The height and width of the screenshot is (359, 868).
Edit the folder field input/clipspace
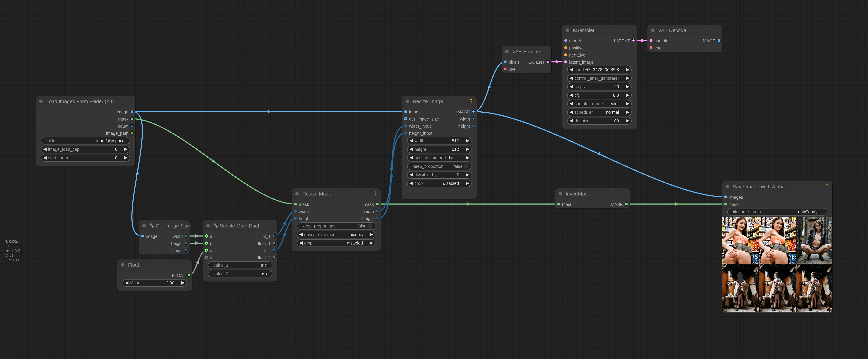85,141
